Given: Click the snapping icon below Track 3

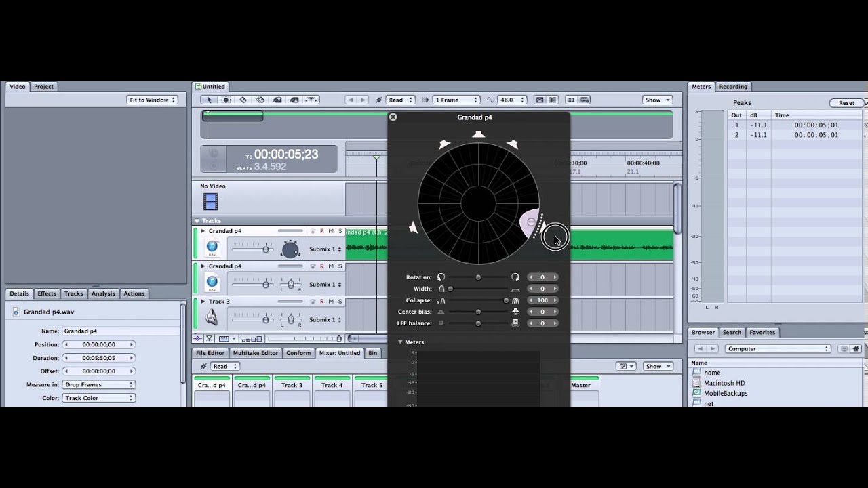Looking at the screenshot, I should [210, 338].
